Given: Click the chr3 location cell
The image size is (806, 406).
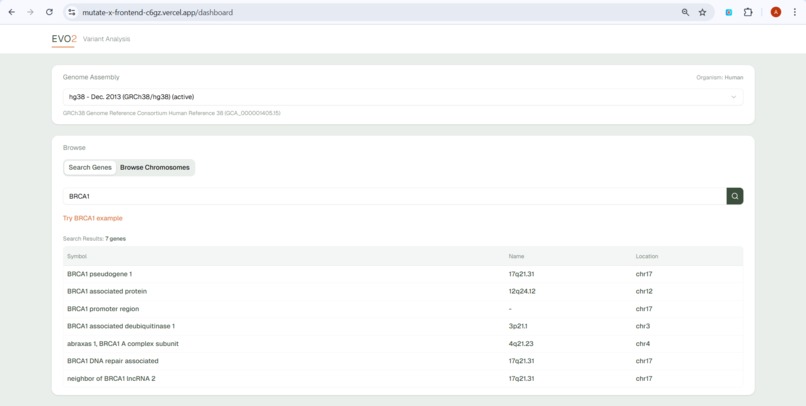Looking at the screenshot, I should point(643,326).
